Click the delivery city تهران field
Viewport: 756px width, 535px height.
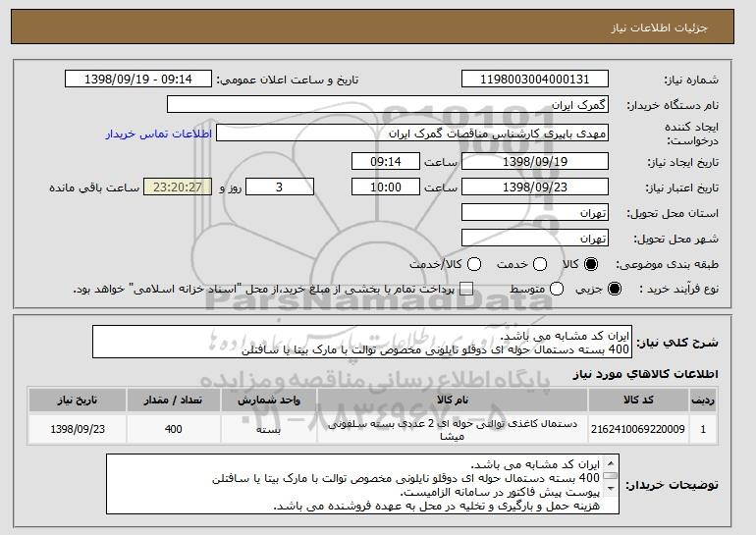pos(535,239)
